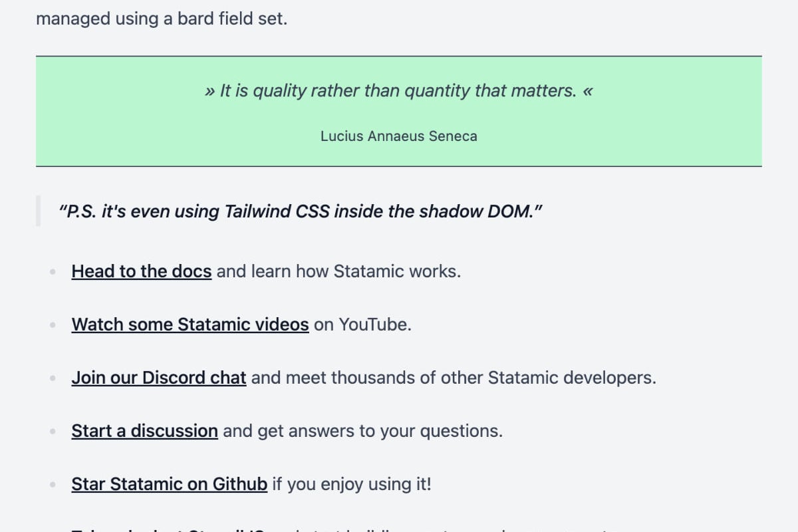Click the gray blockquote bar beside P.S.

click(38, 211)
